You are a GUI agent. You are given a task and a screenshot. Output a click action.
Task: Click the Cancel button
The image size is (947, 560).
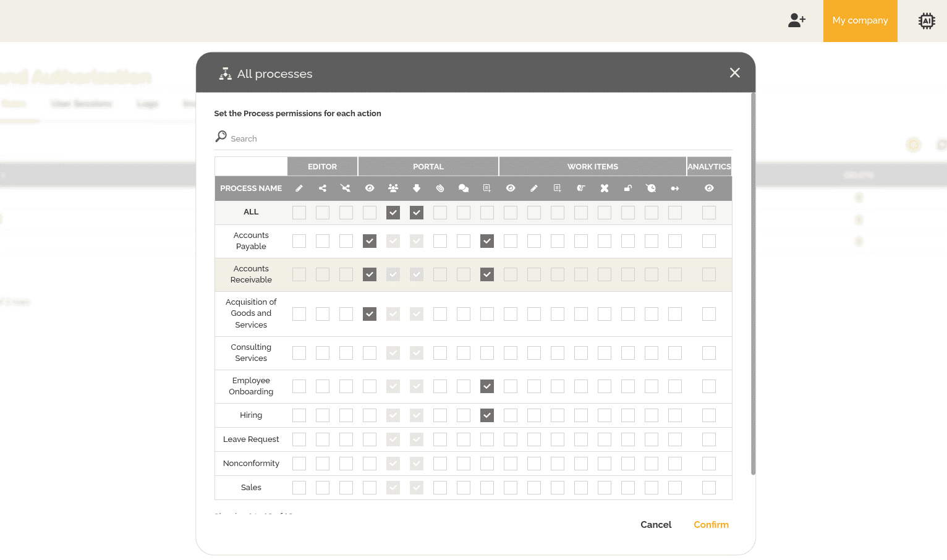655,525
